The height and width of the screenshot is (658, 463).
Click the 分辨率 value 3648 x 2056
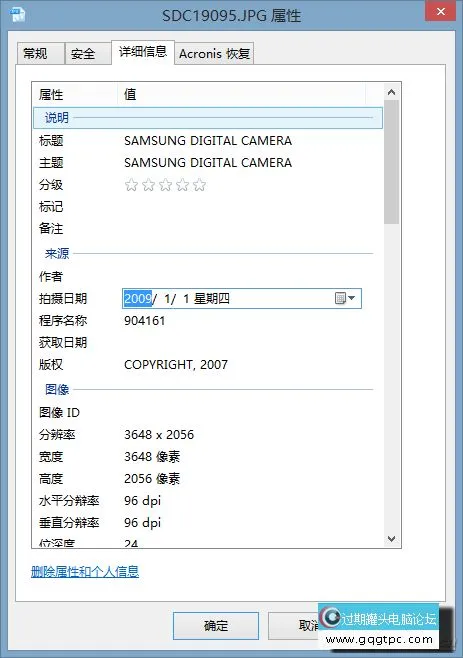click(159, 434)
